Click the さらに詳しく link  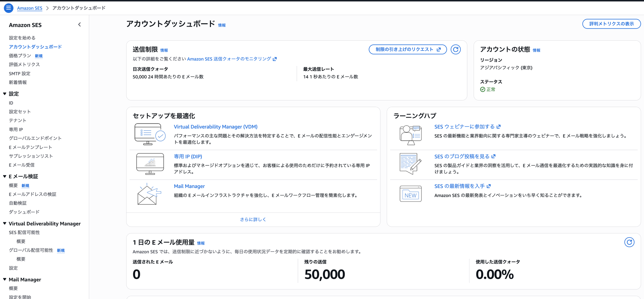pos(253,220)
